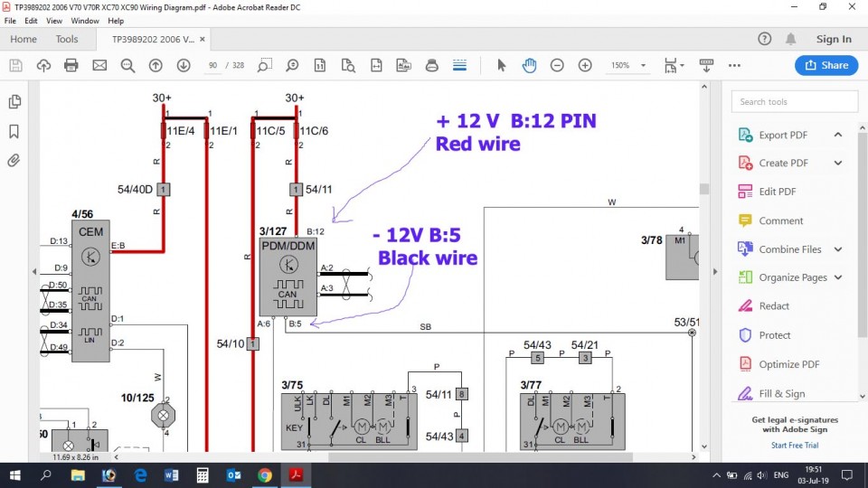Open notifications bell icon

point(791,39)
